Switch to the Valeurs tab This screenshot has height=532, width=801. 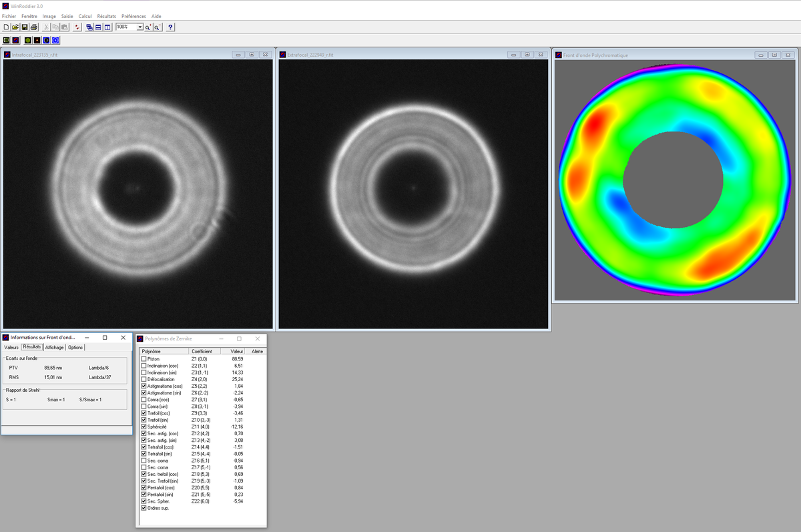(x=11, y=347)
